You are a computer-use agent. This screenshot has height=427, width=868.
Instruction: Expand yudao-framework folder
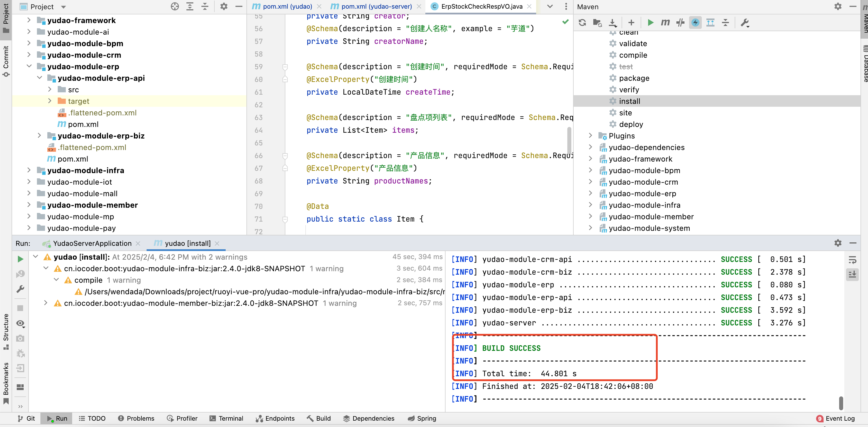29,20
